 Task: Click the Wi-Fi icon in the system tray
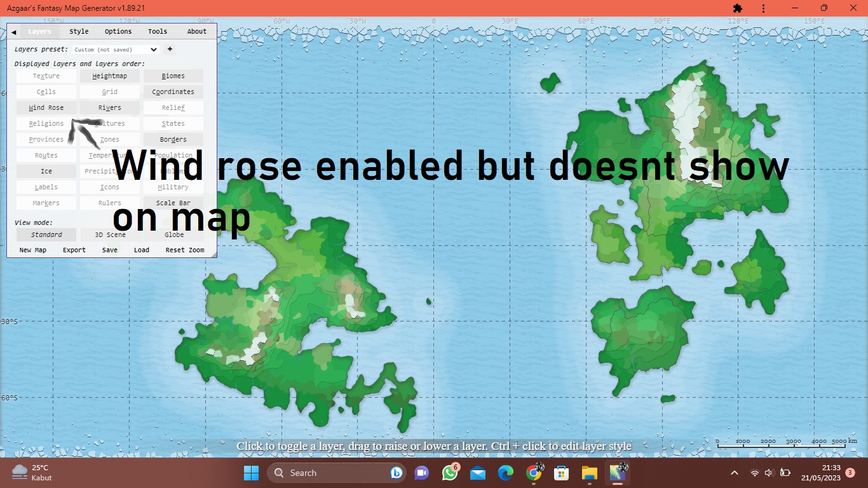(754, 473)
